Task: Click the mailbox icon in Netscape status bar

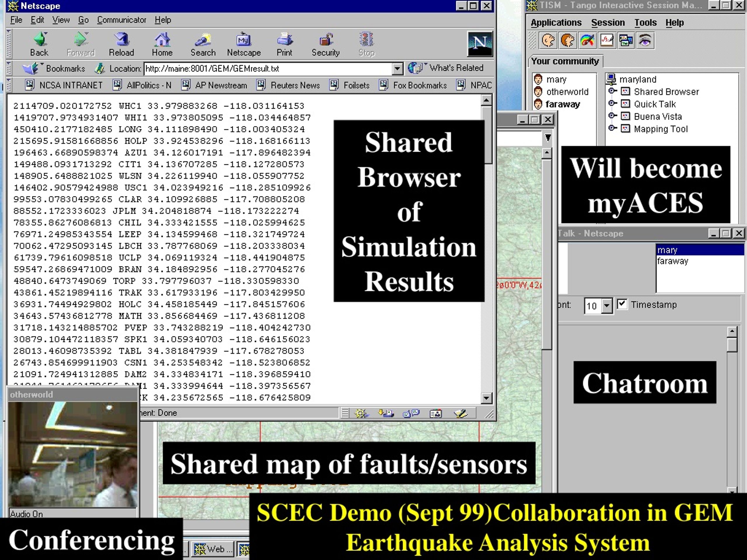Action: 386,413
